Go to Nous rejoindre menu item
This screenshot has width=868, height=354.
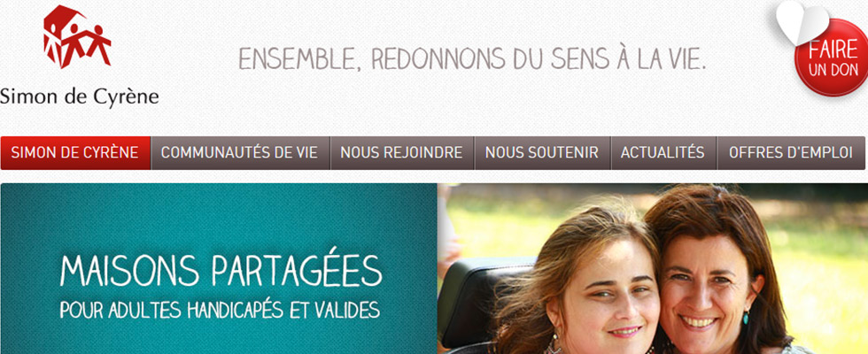(402, 152)
